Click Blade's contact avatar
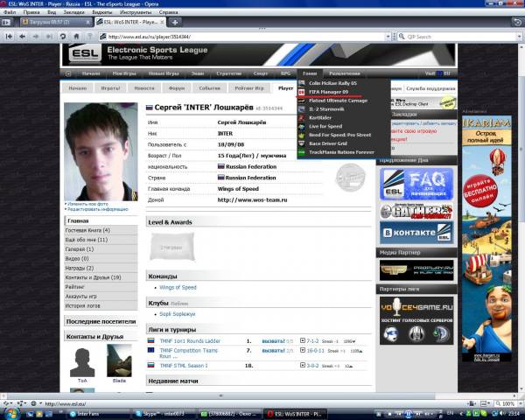 (119, 360)
